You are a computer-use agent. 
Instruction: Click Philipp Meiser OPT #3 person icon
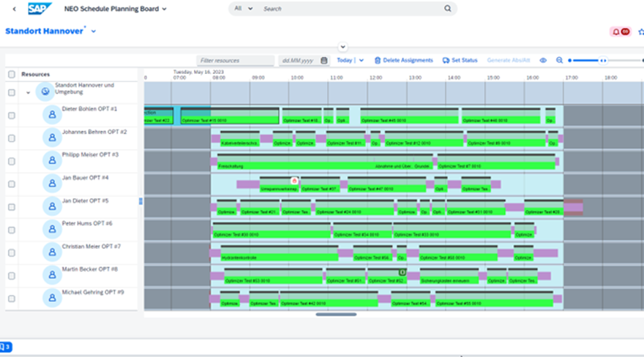(52, 160)
